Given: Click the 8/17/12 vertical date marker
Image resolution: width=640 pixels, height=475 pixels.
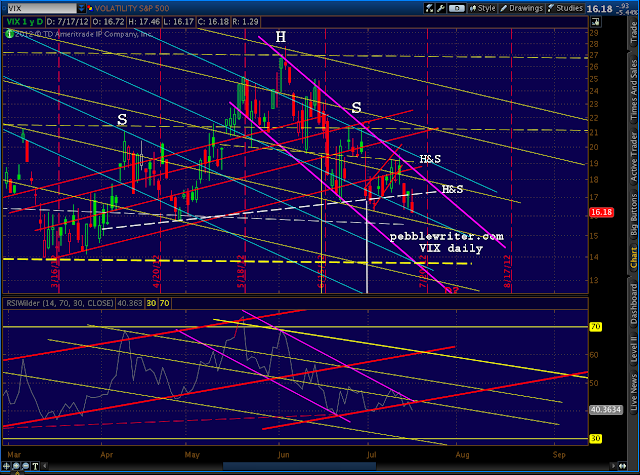Looking at the screenshot, I should click(x=507, y=271).
